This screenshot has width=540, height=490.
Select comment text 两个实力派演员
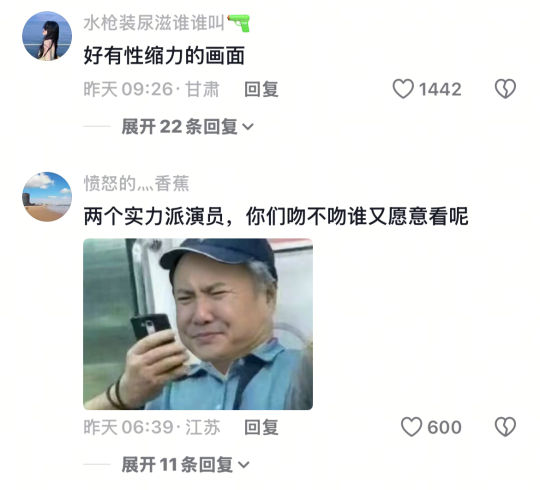pyautogui.click(x=154, y=216)
